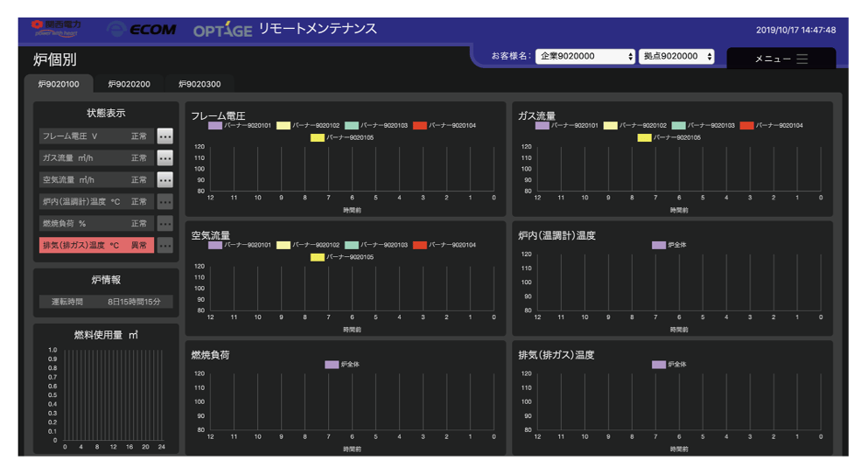Open the 企業9020000 customer dropdown
Viewport: 868px width, 474px height.
coord(585,57)
